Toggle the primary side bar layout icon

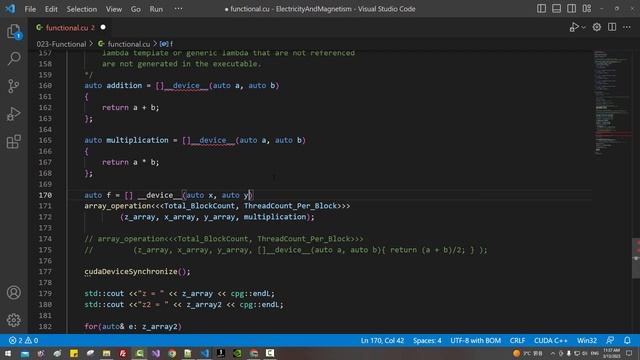[541, 9]
